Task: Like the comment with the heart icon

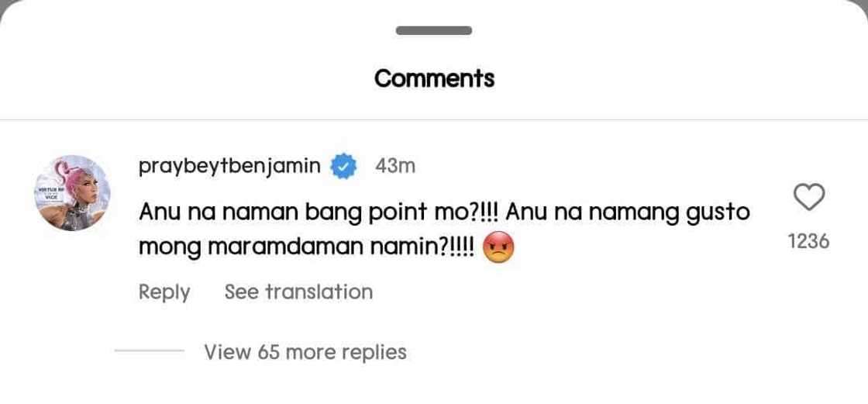Action: coord(809,198)
